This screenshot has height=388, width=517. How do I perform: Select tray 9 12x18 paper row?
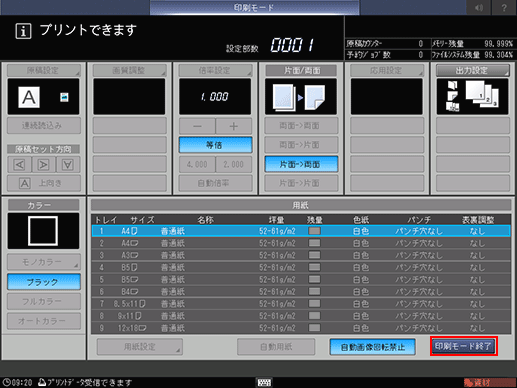tap(301, 328)
